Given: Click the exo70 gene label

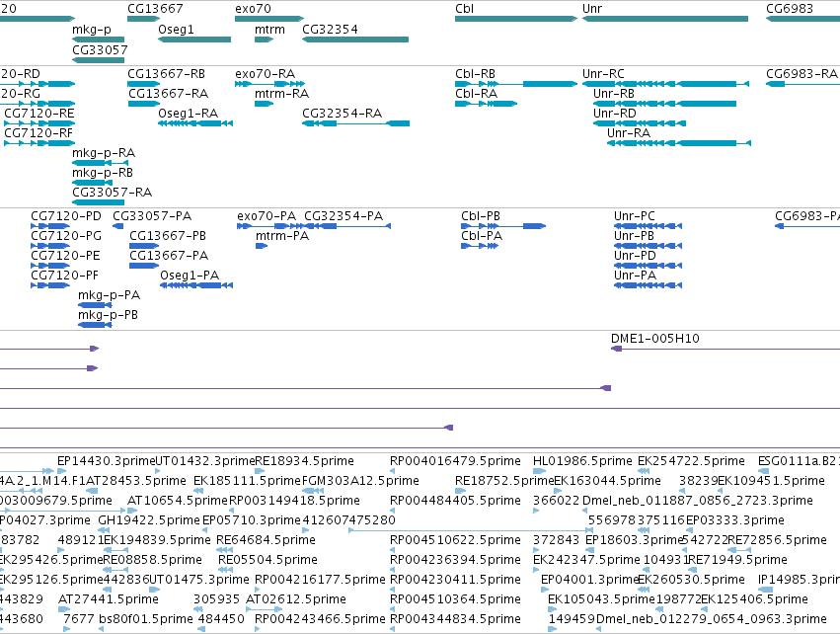Looking at the screenshot, I should pyautogui.click(x=253, y=9).
